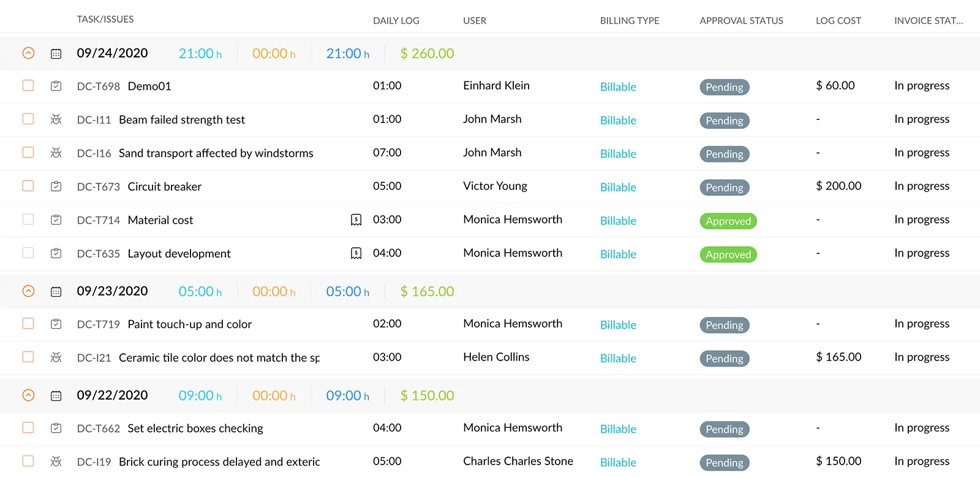Click the Daily Log column header

(396, 21)
